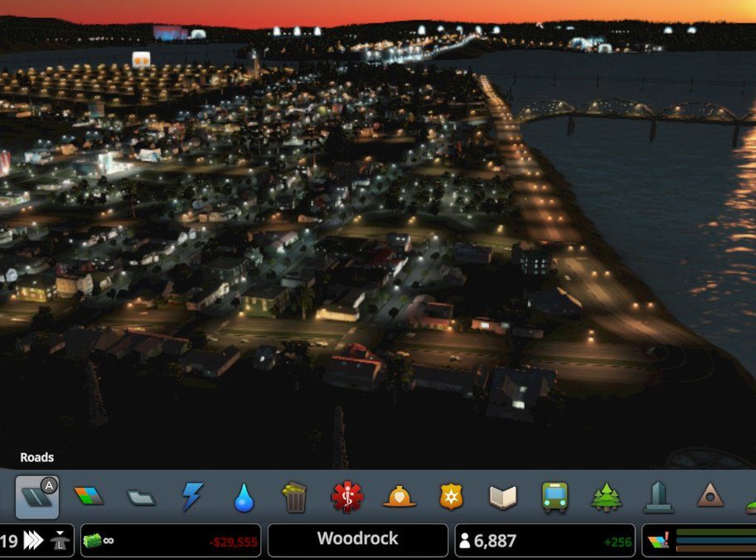Open the Monuments triangle icon

[x=710, y=496]
